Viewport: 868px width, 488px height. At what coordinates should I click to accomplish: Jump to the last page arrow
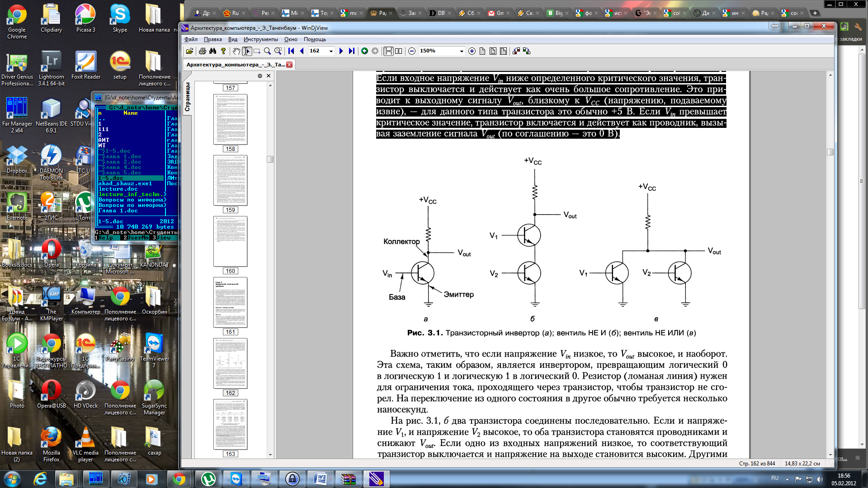[351, 51]
